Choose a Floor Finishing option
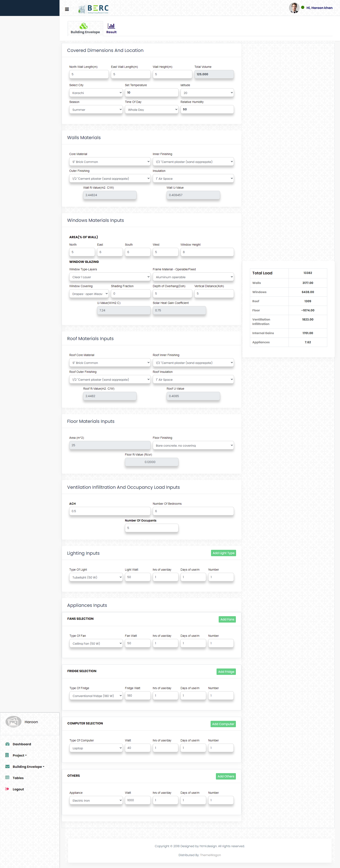340x868 pixels. 193,445
